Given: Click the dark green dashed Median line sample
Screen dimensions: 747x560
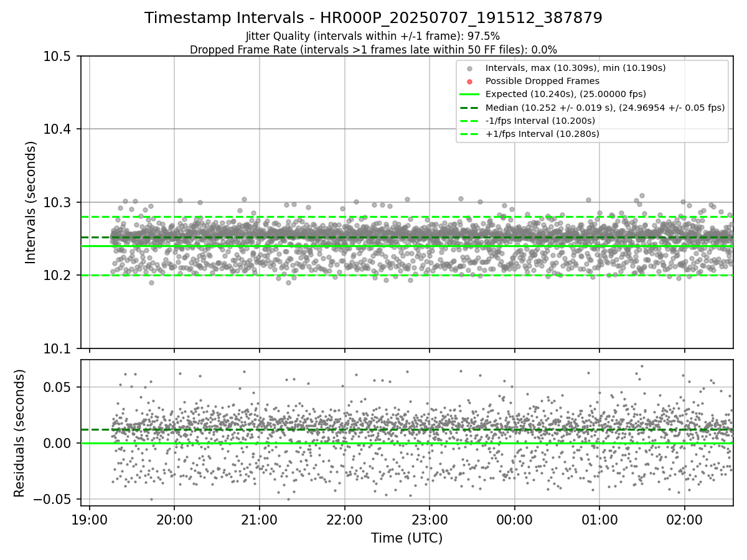Looking at the screenshot, I should pos(469,107).
